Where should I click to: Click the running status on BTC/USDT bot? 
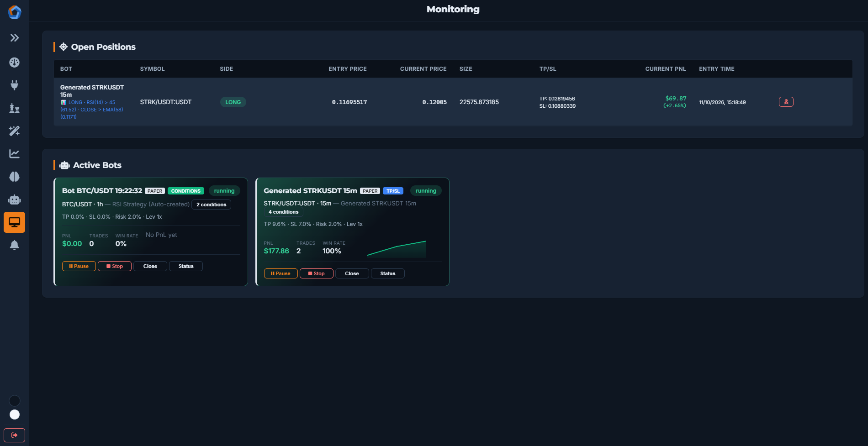224,191
